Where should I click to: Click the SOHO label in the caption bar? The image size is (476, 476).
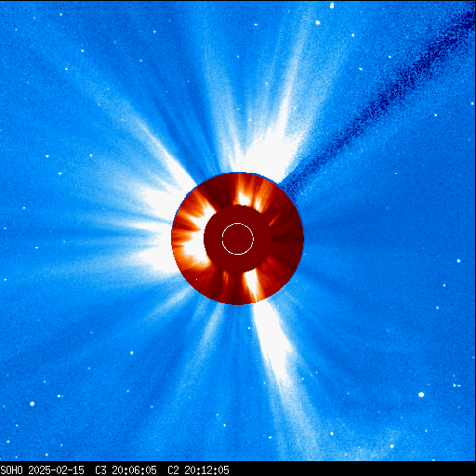(x=11, y=470)
